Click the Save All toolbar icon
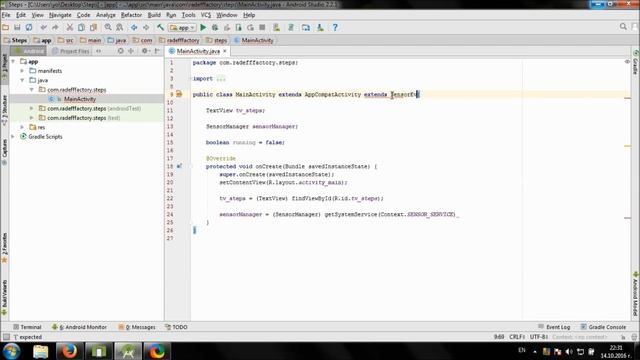This screenshot has width=640, height=360. pyautogui.click(x=17, y=27)
